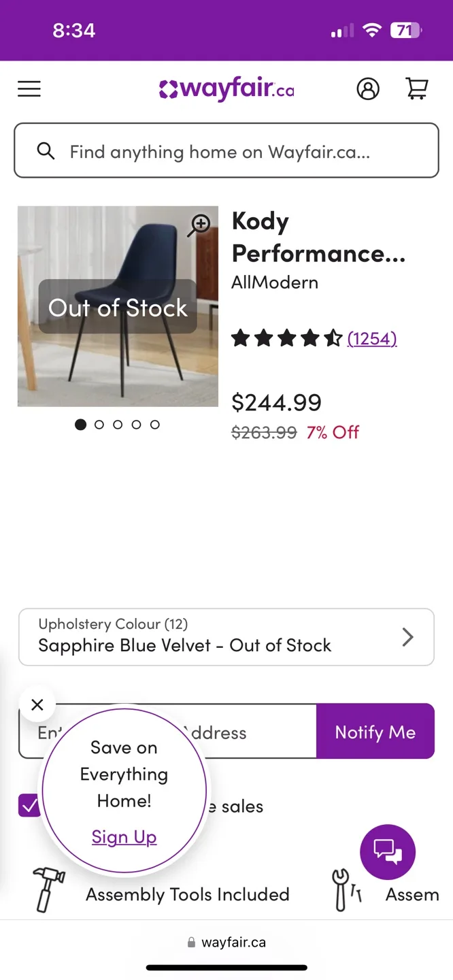Open the hamburger navigation menu
Viewport: 453px width, 980px height.
[29, 88]
